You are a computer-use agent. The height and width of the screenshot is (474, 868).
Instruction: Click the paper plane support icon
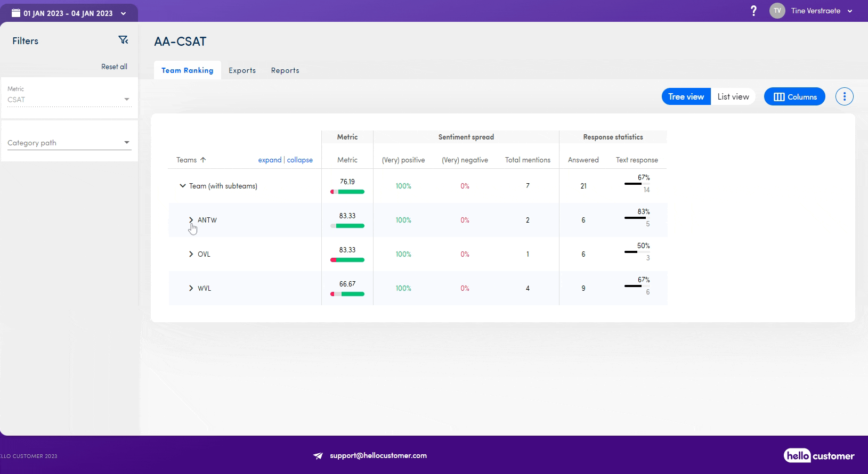tap(318, 456)
